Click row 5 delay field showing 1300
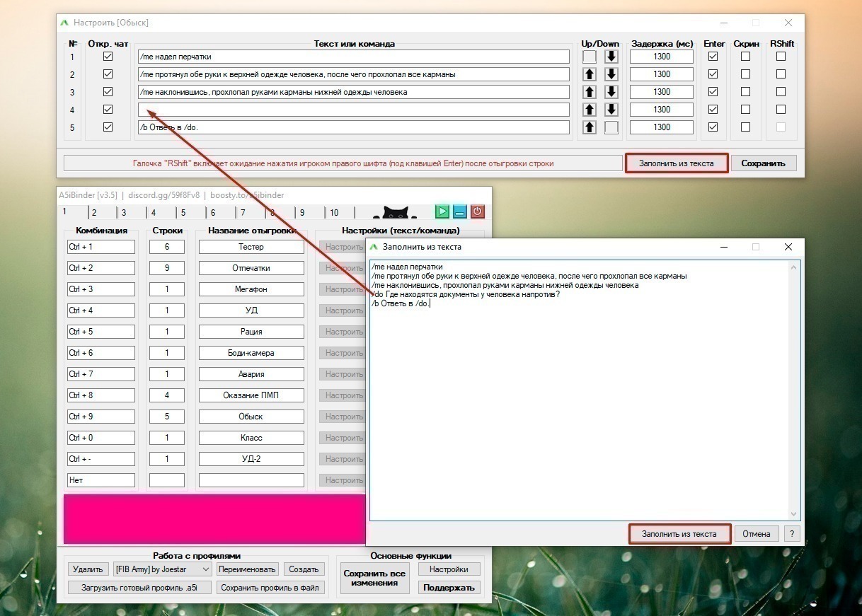Image resolution: width=862 pixels, height=616 pixels. coord(662,127)
